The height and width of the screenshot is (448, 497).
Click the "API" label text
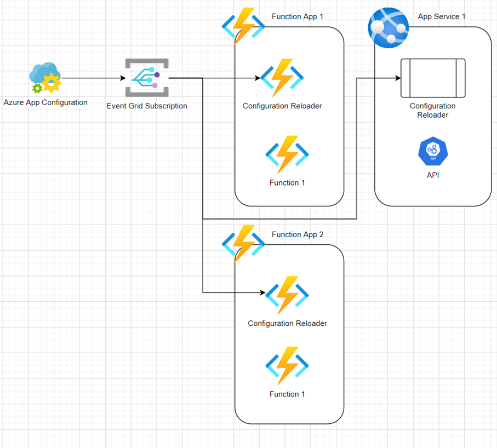tap(433, 175)
